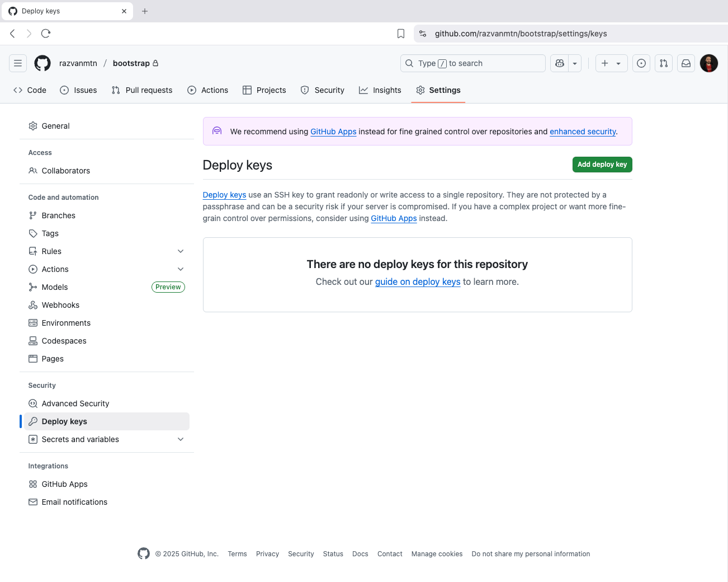This screenshot has height=582, width=728.
Task: Select the Settings tab
Action: [x=438, y=90]
